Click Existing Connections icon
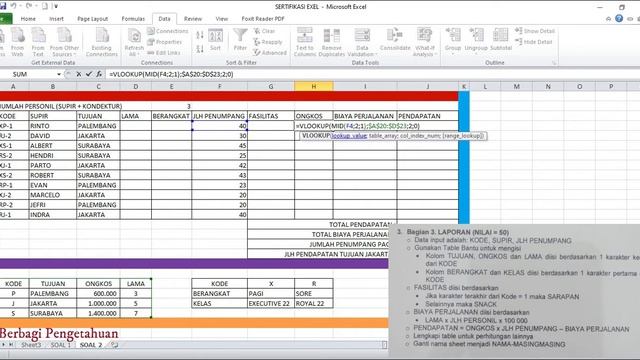This screenshot has height=360, width=640. (x=102, y=42)
